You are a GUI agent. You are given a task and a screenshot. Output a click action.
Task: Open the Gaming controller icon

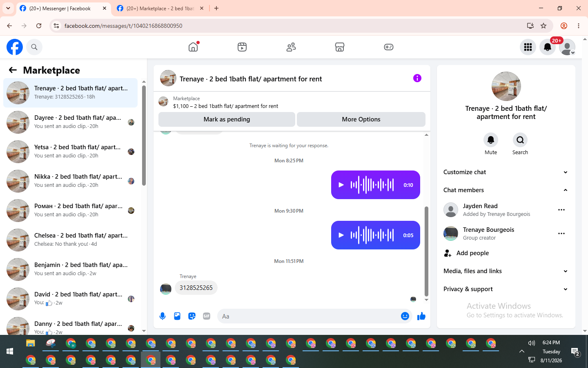[x=389, y=47]
